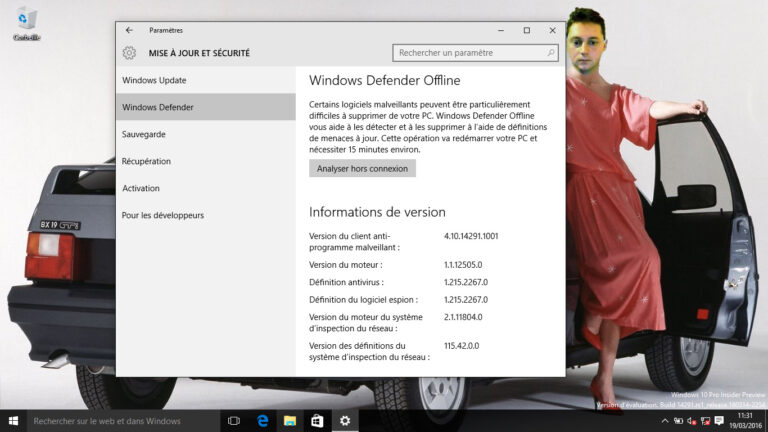
Task: Open the Windows Start menu
Action: pos(13,421)
